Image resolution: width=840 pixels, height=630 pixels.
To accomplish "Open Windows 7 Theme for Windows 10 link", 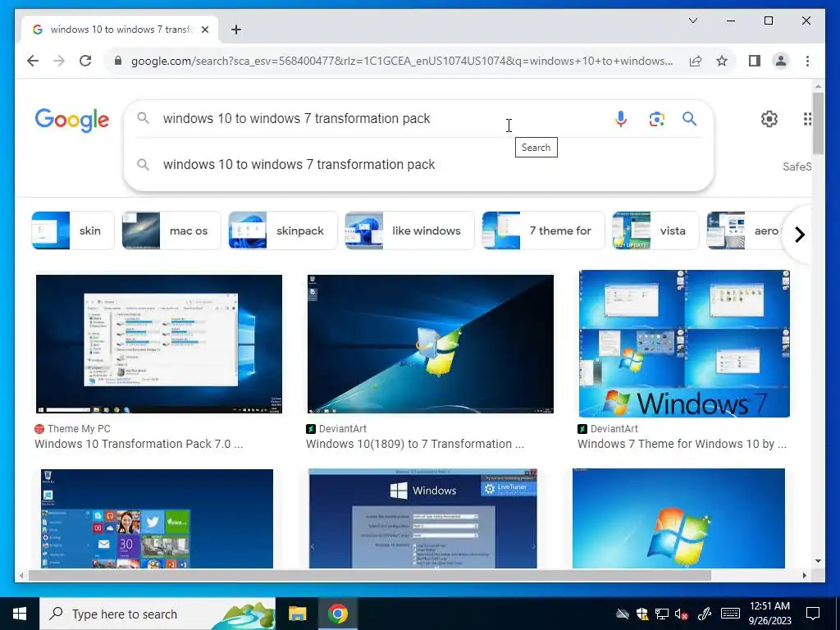I will coord(682,444).
